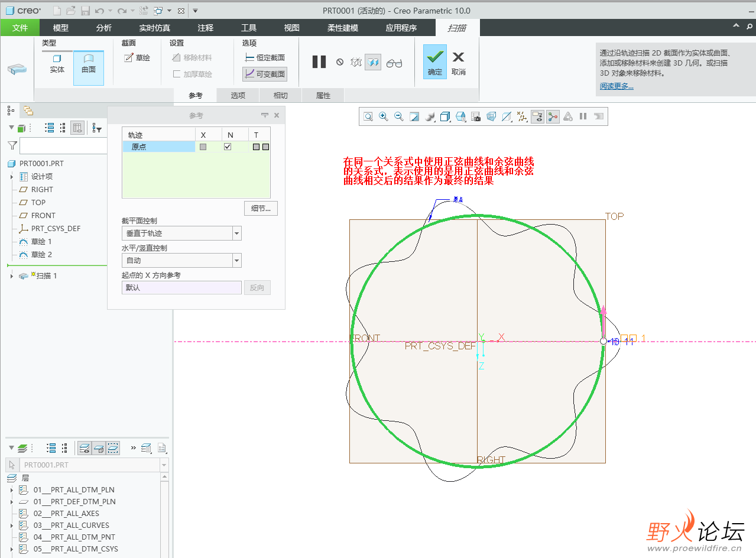
Task: Click collapse-all tree icon
Action: click(x=63, y=128)
